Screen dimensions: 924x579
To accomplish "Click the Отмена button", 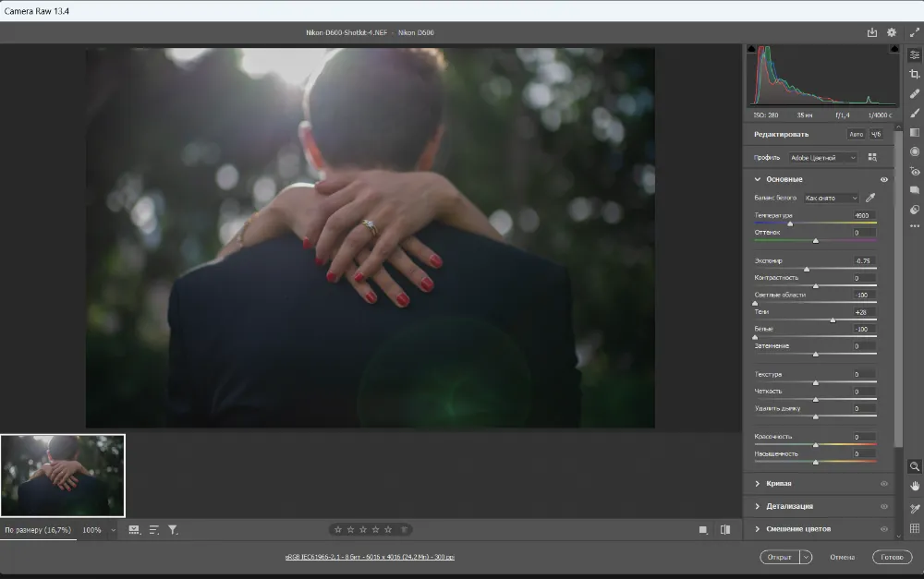I will coord(842,557).
